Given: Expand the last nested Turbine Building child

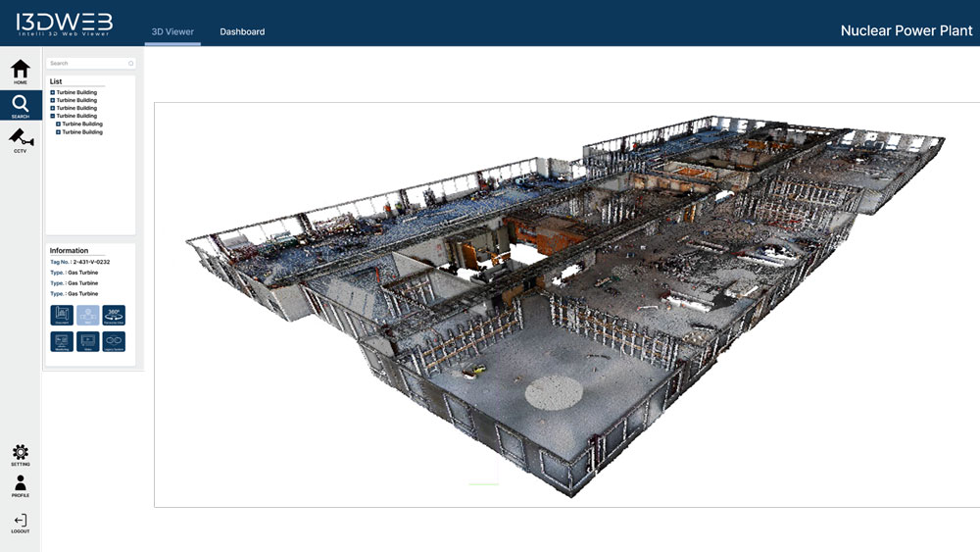Looking at the screenshot, I should [x=59, y=132].
